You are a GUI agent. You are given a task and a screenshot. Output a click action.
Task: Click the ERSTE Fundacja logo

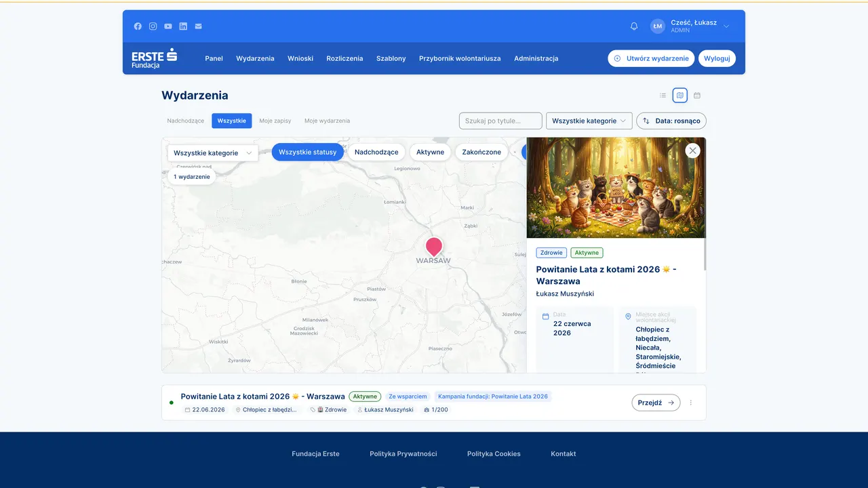(x=155, y=58)
